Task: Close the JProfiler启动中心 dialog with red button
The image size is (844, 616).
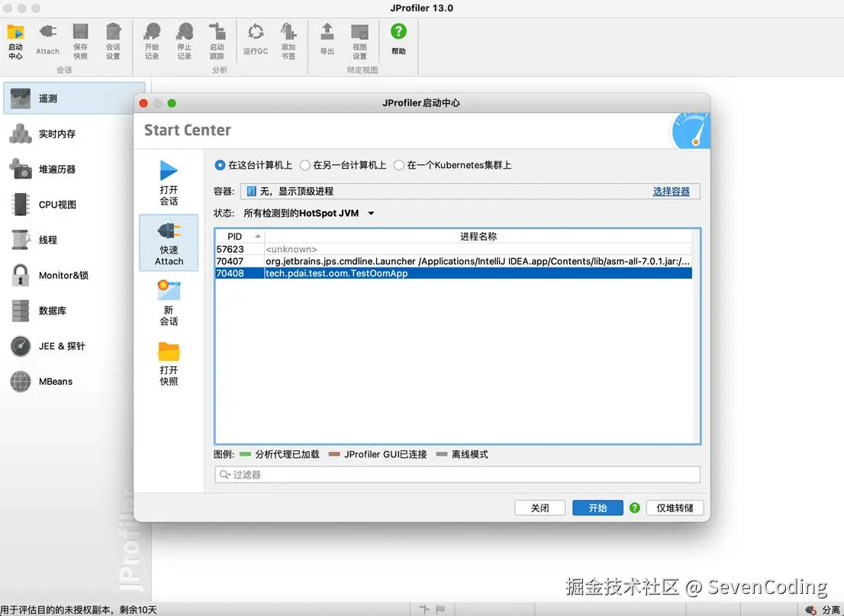Action: (143, 103)
